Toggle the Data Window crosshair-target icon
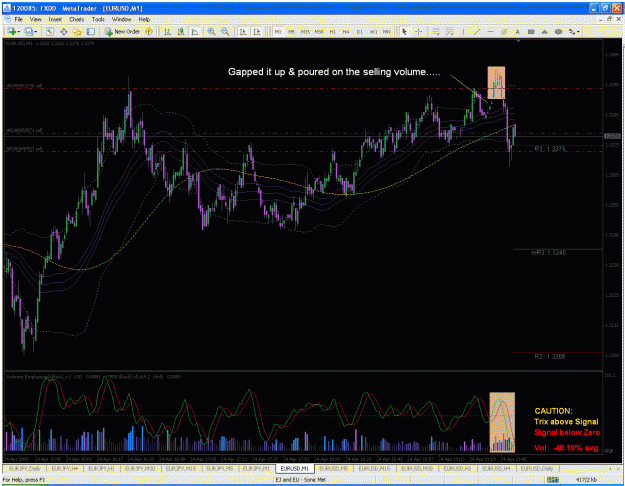This screenshot has height=486, width=625. 63,31
